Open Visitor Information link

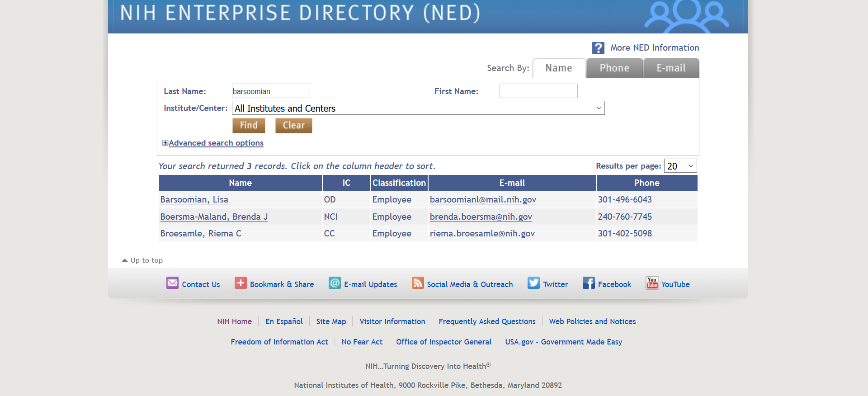point(392,321)
